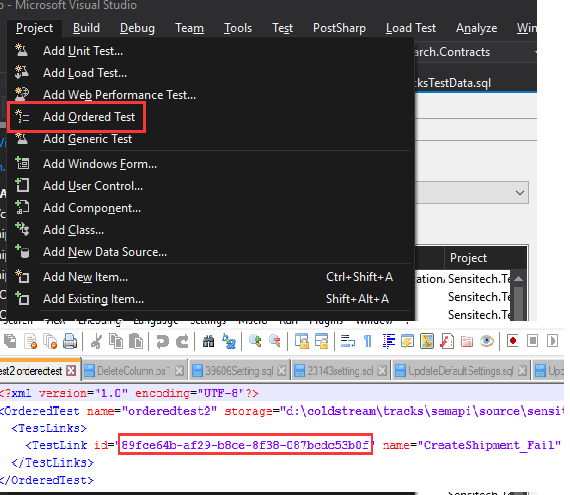Select Add Ordered Test menu entry

click(x=211, y=117)
